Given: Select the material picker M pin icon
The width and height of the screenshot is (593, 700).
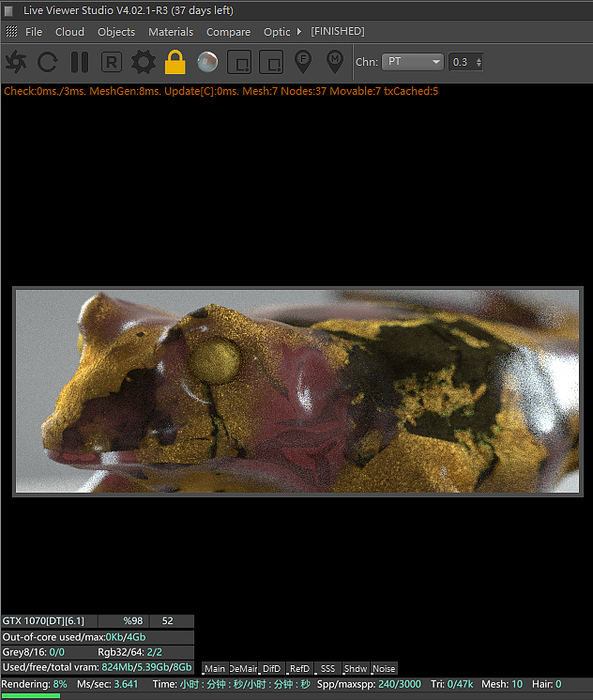Looking at the screenshot, I should tap(335, 62).
